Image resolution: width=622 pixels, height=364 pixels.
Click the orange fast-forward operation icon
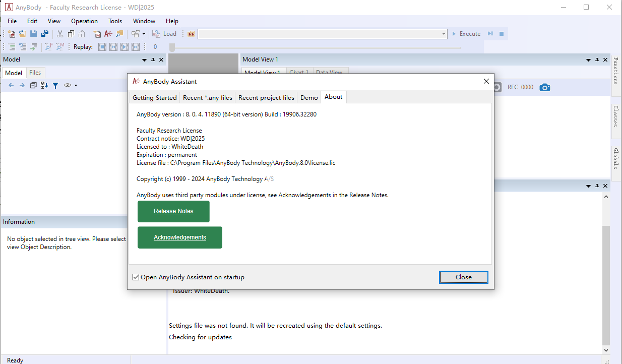191,34
